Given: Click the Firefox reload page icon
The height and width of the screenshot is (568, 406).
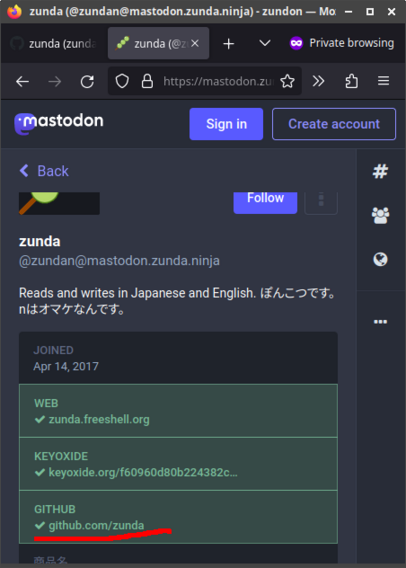Looking at the screenshot, I should pos(87,82).
